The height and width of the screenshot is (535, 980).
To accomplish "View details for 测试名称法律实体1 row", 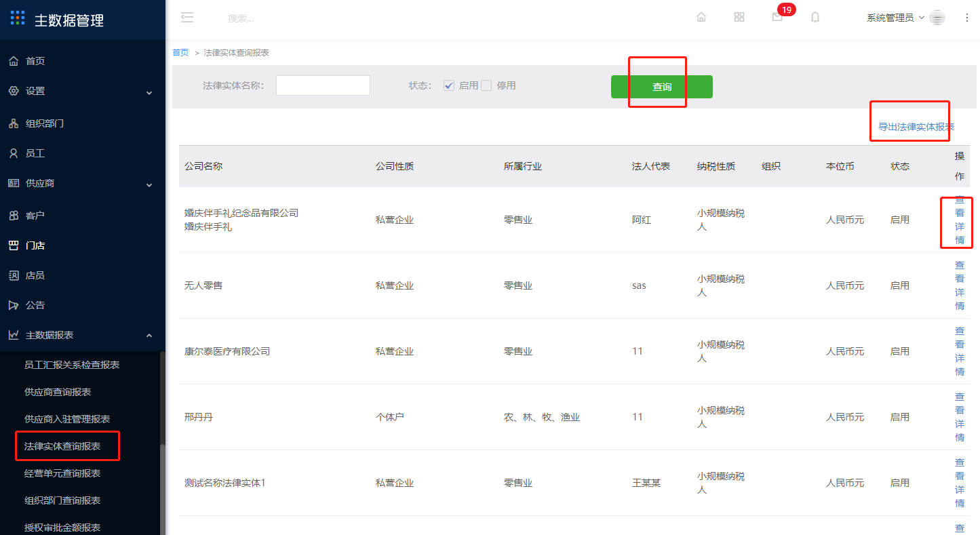I will [960, 483].
